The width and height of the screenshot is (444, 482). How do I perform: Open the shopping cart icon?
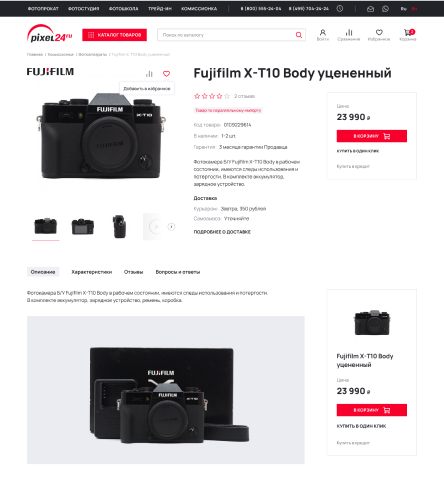click(x=408, y=32)
